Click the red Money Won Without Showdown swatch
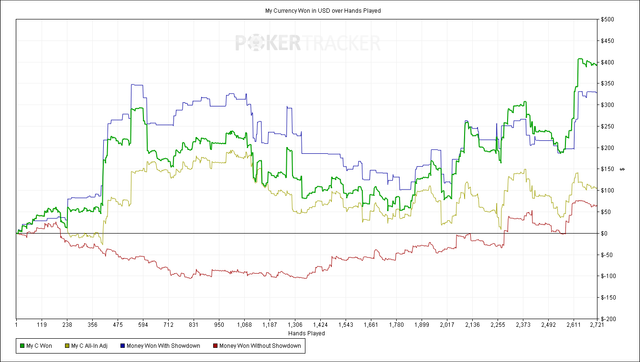This screenshot has width=640, height=362. [215, 346]
